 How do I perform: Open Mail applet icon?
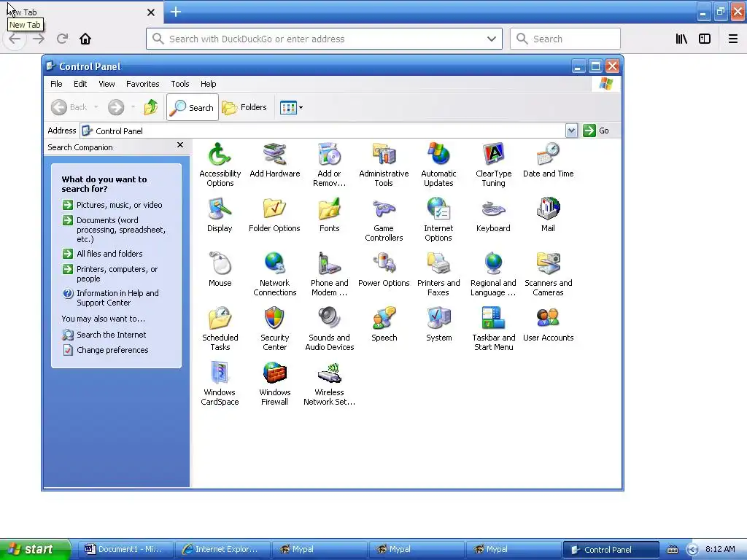click(548, 215)
